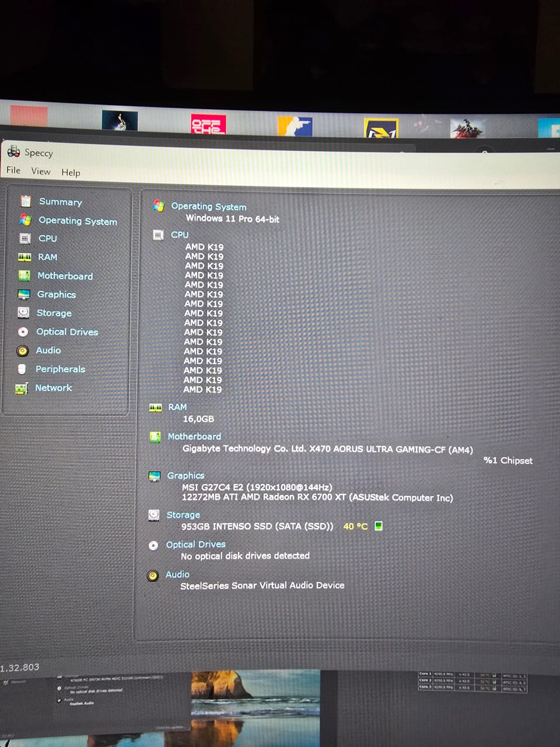Click the RAM stick icon in sidebar
This screenshot has width=560, height=747.
point(24,257)
